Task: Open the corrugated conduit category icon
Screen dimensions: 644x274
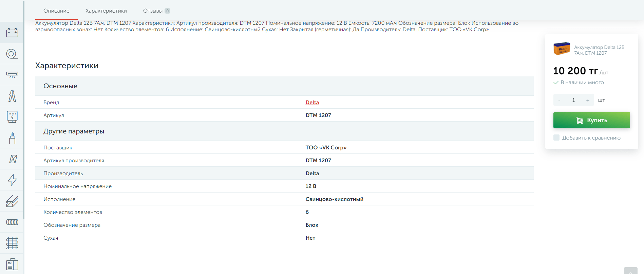Action: [12, 222]
